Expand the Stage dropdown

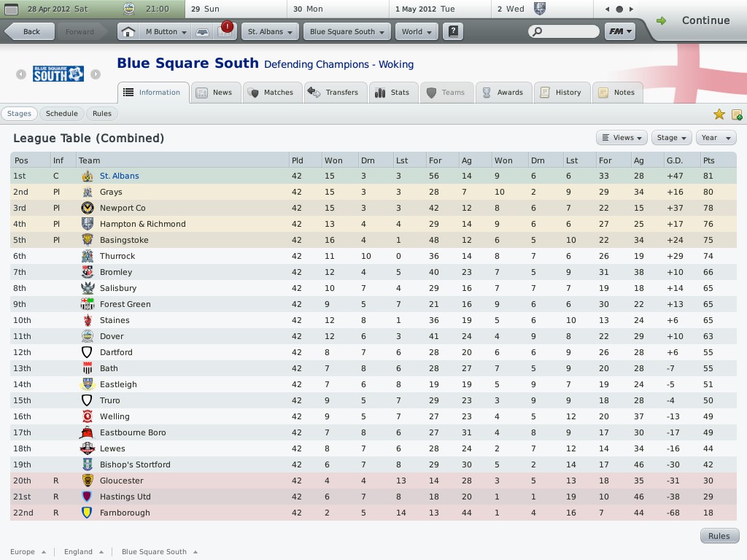[671, 138]
